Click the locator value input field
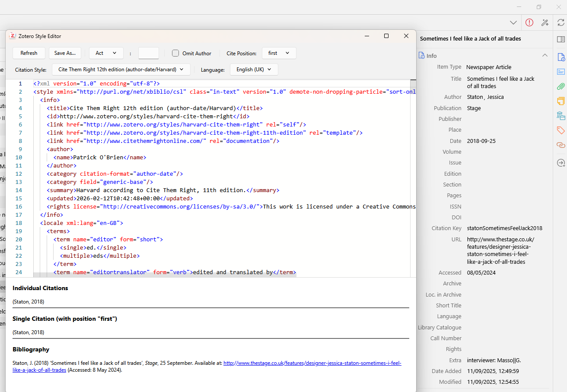The image size is (567, 392). tap(149, 53)
